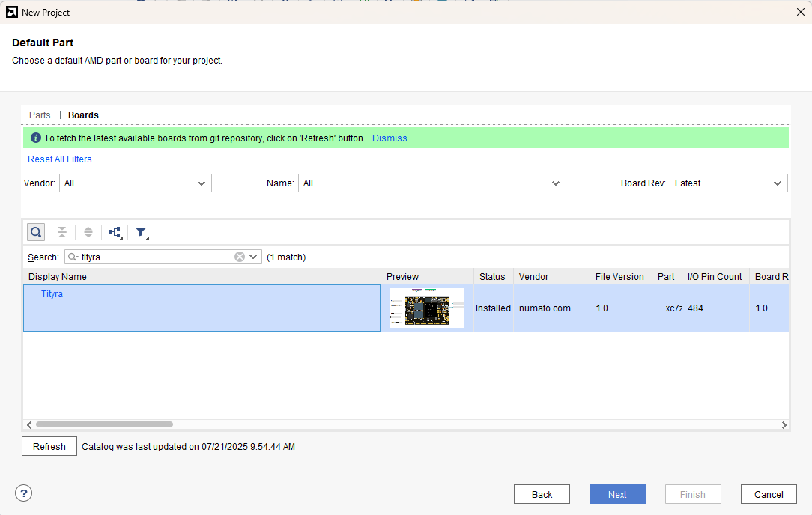Expand the Board Rev dropdown
The width and height of the screenshot is (812, 515).
click(728, 183)
